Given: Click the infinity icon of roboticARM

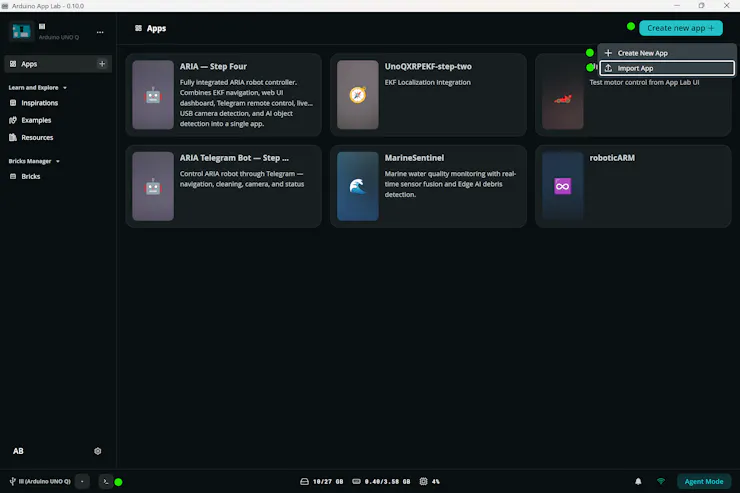Looking at the screenshot, I should [563, 186].
